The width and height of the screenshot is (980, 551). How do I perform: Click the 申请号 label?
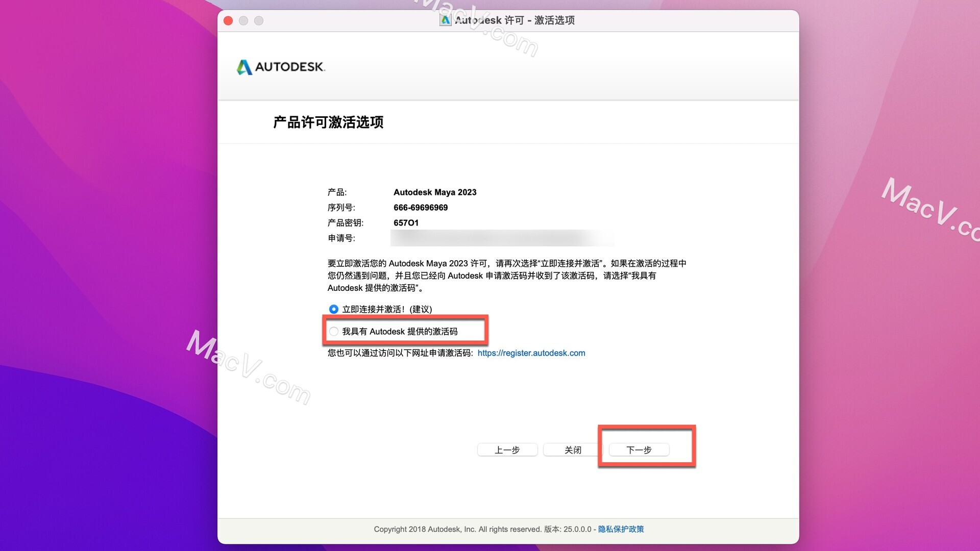341,238
